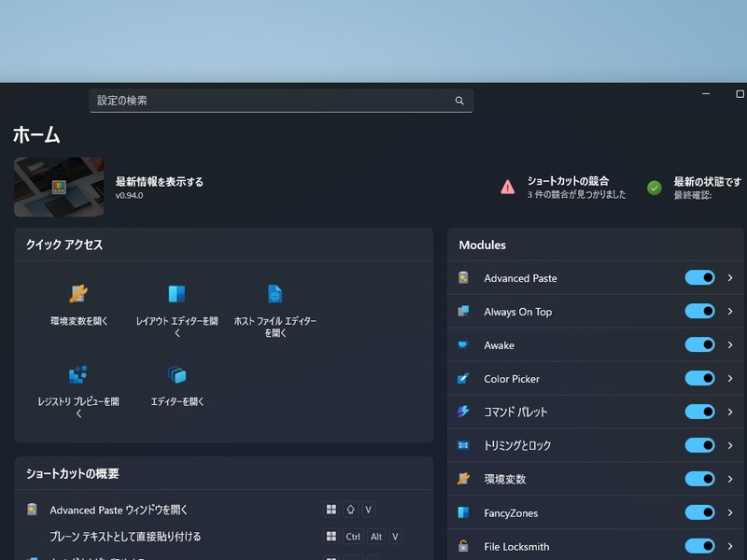Click the Windows key badge for Advanced Paste

(x=331, y=510)
